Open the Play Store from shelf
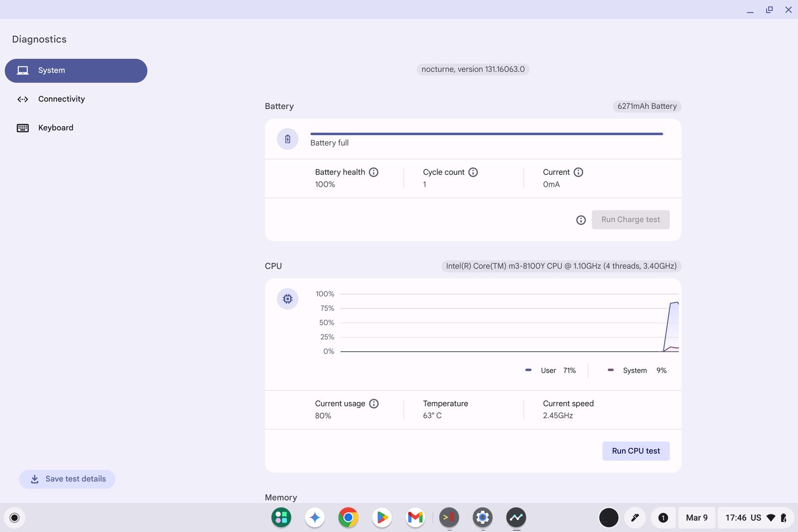This screenshot has height=532, width=798. click(382, 517)
